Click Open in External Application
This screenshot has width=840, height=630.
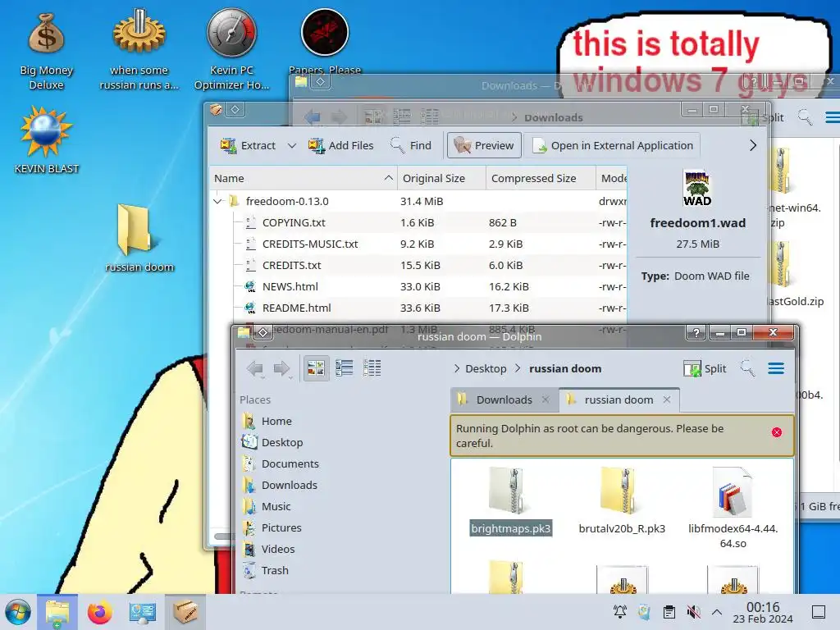[x=612, y=145]
